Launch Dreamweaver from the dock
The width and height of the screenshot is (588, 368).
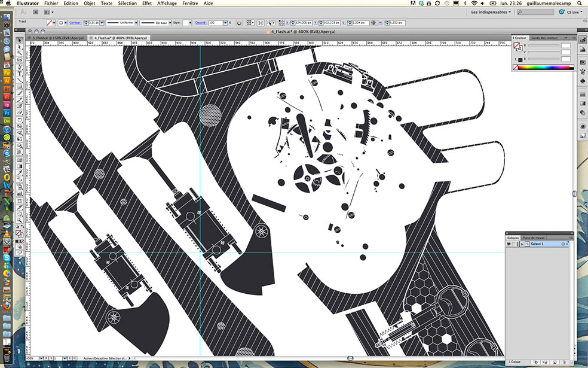click(7, 121)
